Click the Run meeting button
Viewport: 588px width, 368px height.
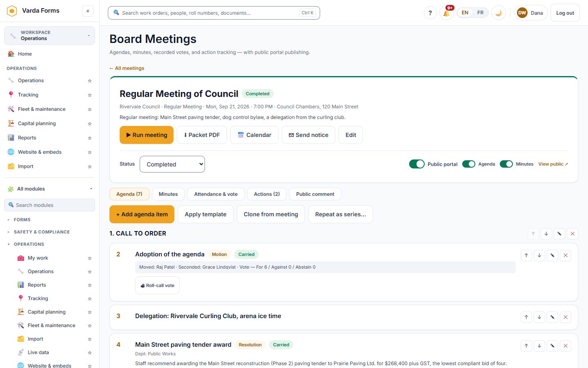147,135
